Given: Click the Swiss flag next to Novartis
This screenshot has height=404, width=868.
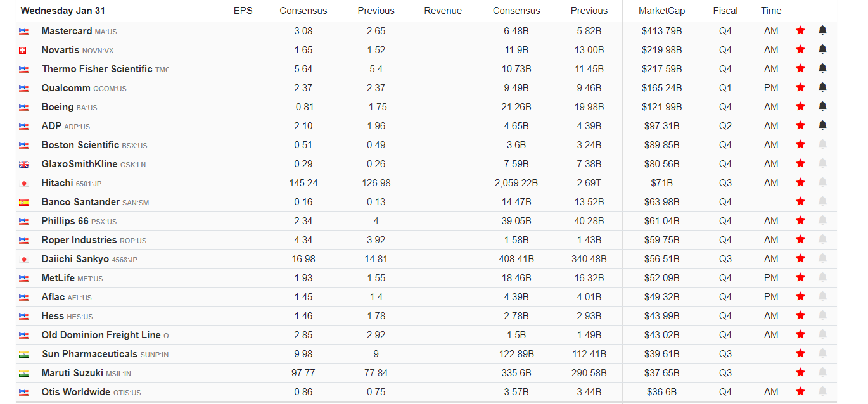Looking at the screenshot, I should point(24,50).
